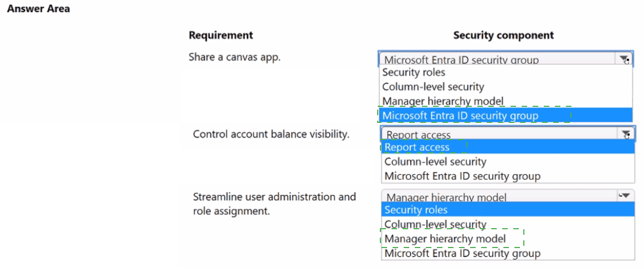
Task: Pick Manager hierarchy model in Share a canvas app list
Action: pyautogui.click(x=442, y=101)
